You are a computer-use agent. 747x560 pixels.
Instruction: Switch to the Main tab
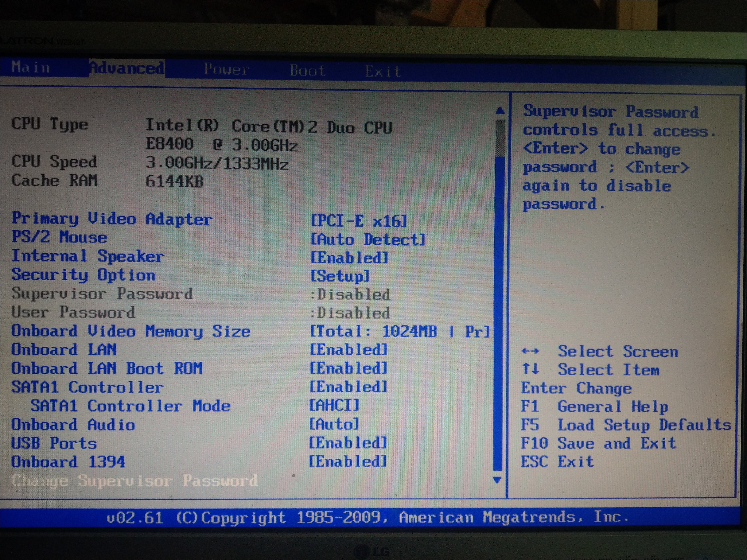(31, 67)
